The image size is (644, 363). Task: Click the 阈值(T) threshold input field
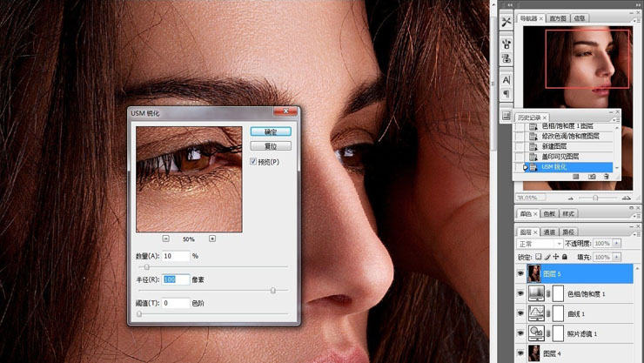[x=176, y=303]
